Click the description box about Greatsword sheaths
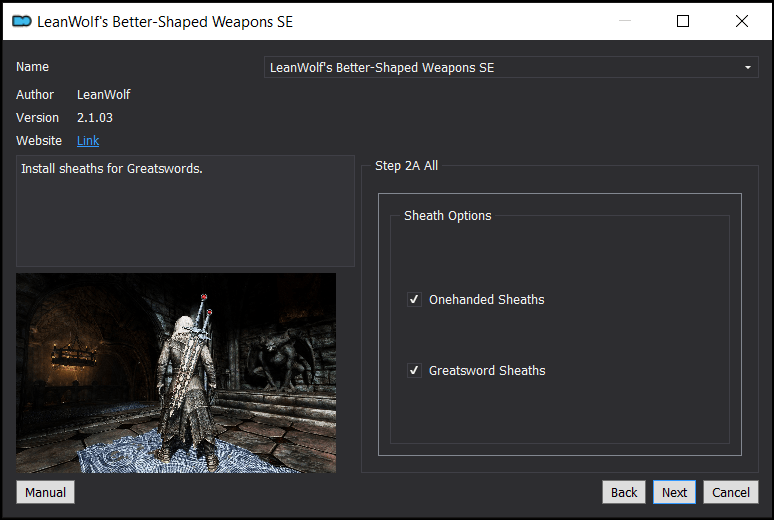774x520 pixels. 185,210
